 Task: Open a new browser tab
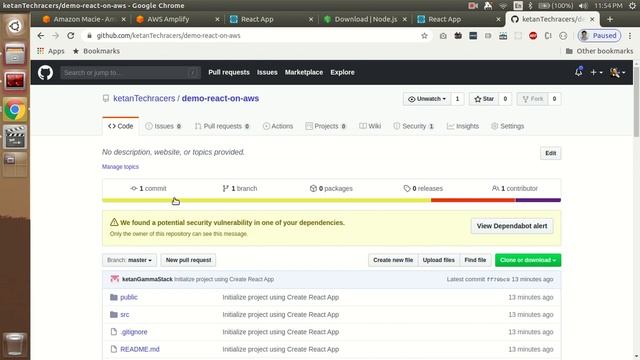coord(610,19)
